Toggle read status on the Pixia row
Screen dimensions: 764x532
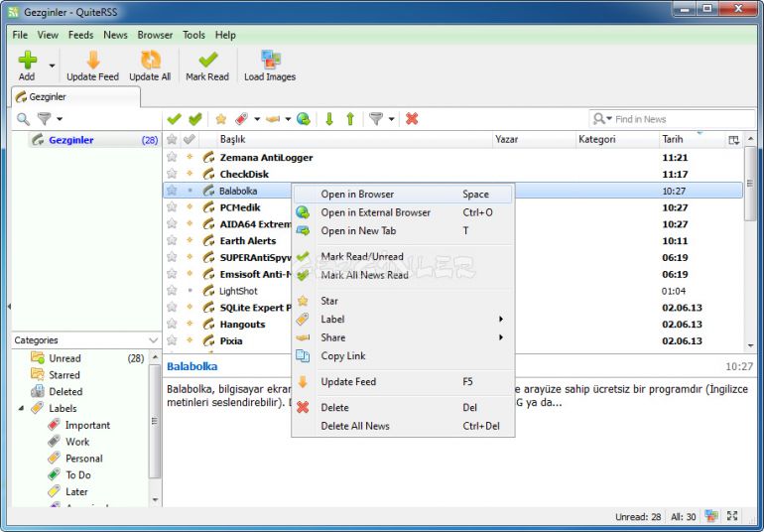click(191, 340)
